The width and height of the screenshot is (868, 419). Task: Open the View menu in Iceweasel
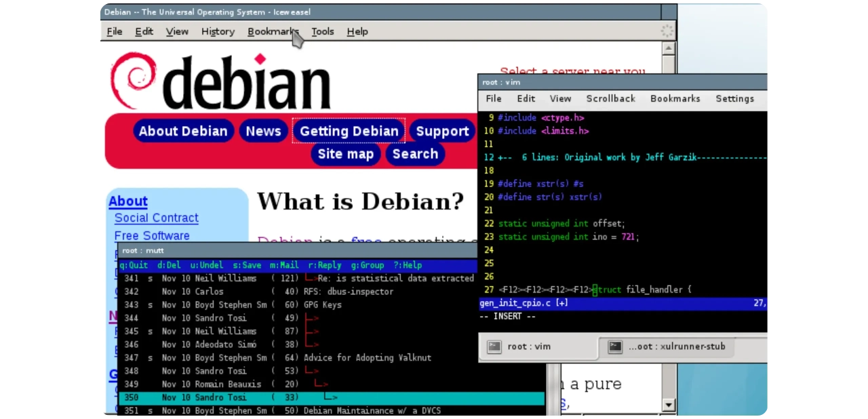point(177,31)
